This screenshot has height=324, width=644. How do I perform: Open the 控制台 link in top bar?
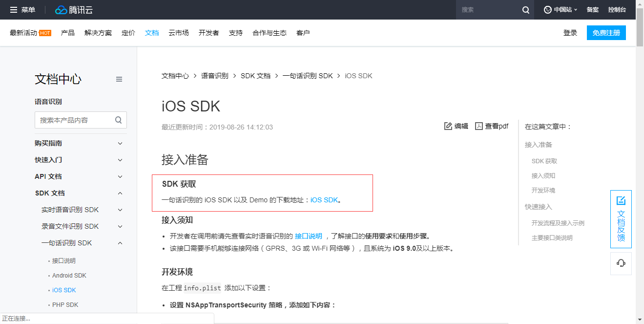617,10
